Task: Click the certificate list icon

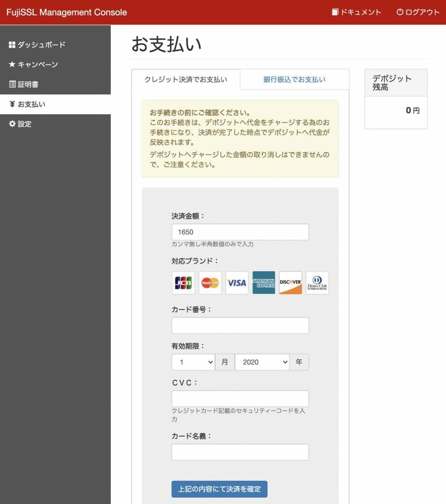Action: [x=12, y=84]
